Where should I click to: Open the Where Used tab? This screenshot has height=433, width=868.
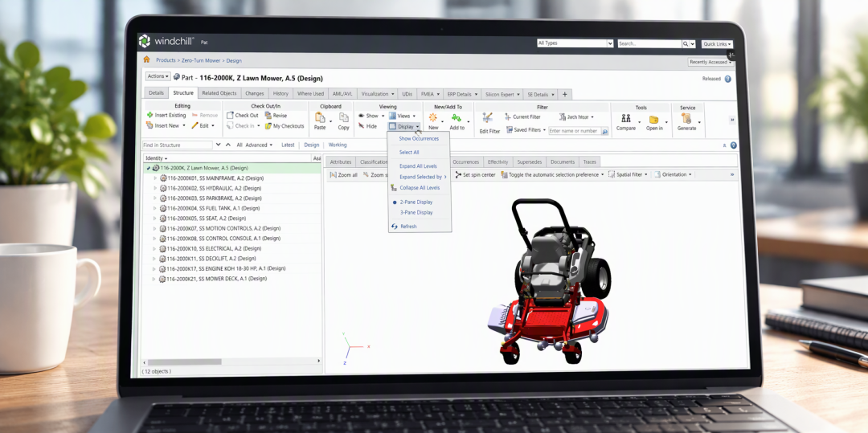point(310,94)
